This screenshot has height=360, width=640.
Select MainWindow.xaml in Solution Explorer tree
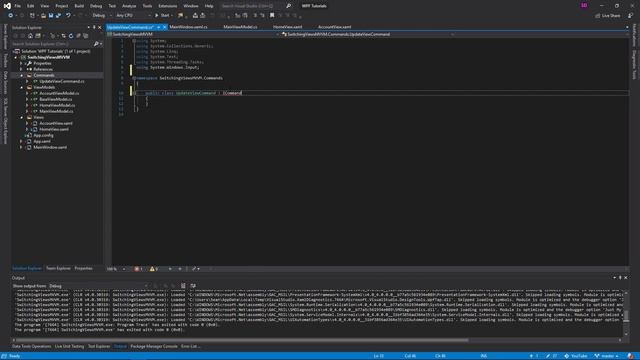pyautogui.click(x=50, y=147)
